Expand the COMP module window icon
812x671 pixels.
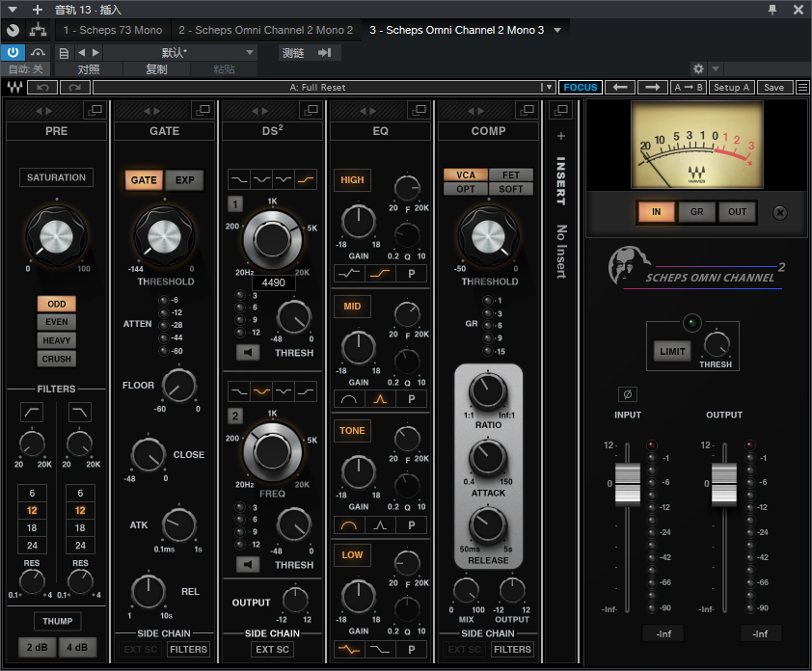click(x=528, y=110)
